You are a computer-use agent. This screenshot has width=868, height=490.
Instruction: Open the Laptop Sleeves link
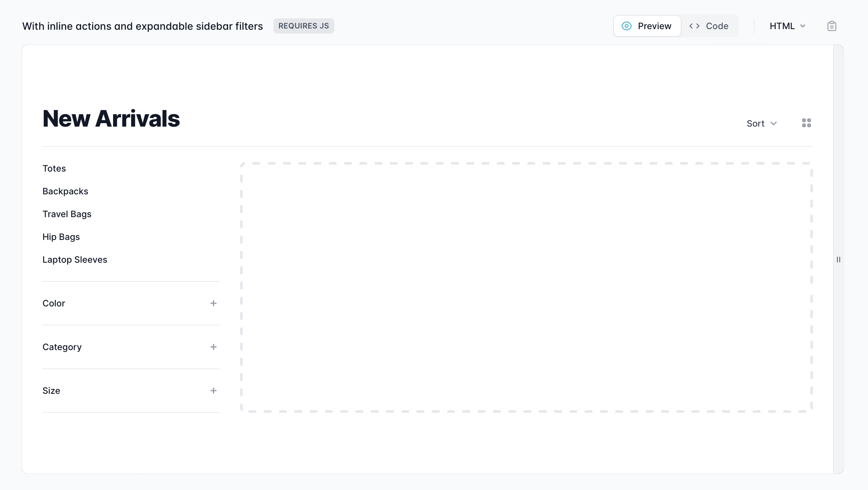74,260
